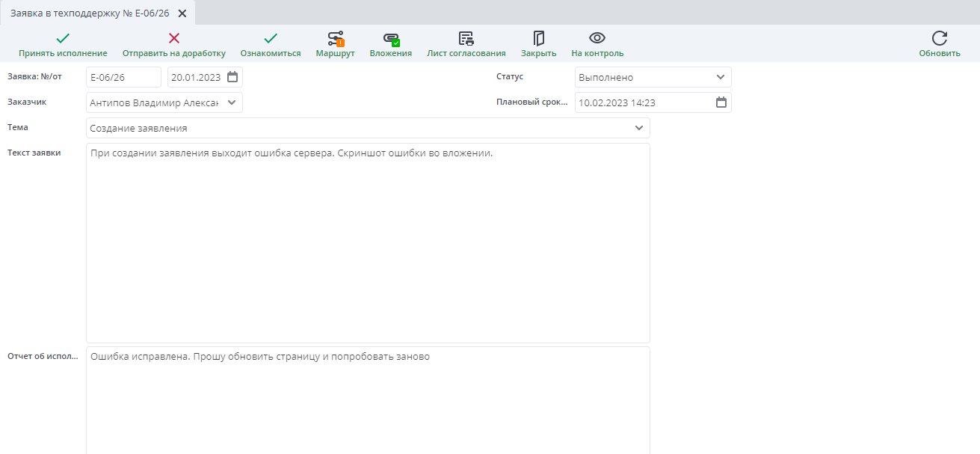The width and height of the screenshot is (980, 454).
Task: Expand the Тема dropdown arrow
Action: 639,128
